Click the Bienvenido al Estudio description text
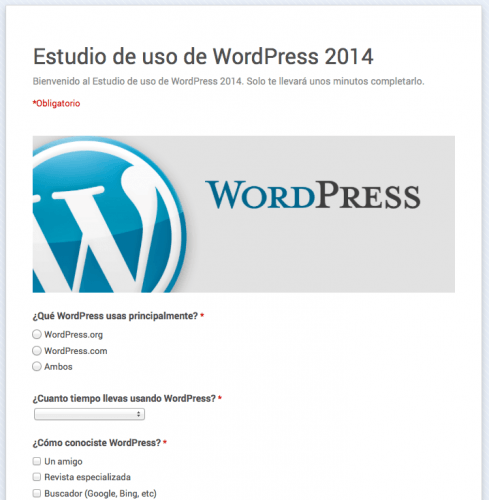This screenshot has height=500, width=489. click(x=228, y=81)
